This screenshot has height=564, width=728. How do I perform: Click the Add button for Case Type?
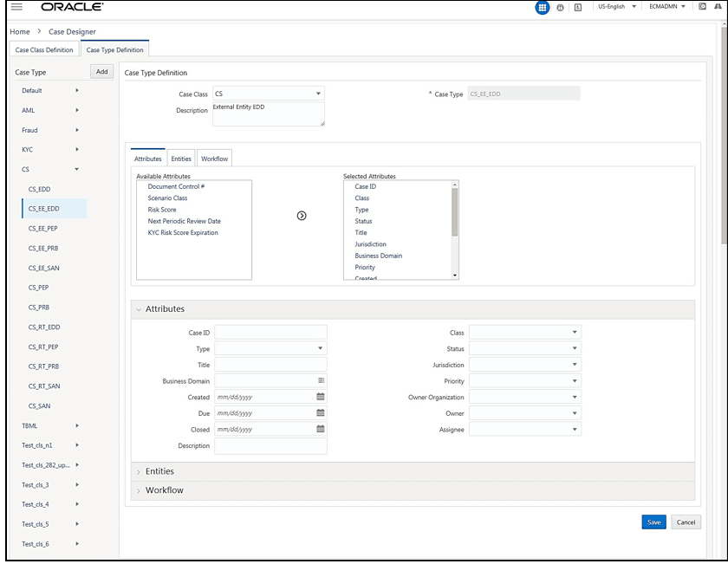[x=101, y=72]
